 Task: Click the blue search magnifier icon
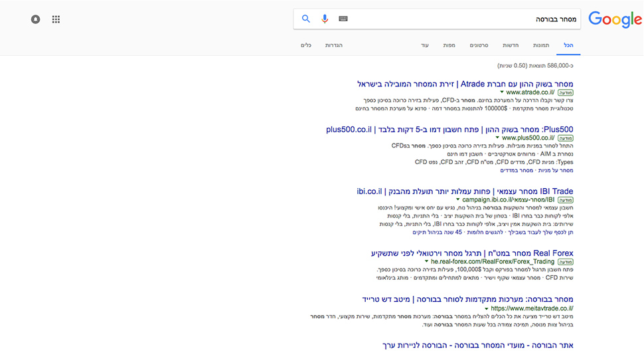(x=306, y=19)
